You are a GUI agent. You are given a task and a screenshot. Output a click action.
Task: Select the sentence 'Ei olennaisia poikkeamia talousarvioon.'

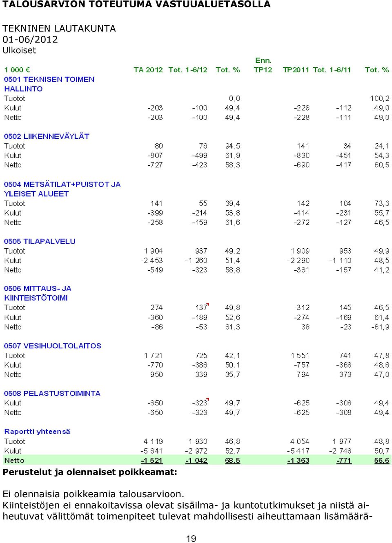pyautogui.click(x=94, y=494)
